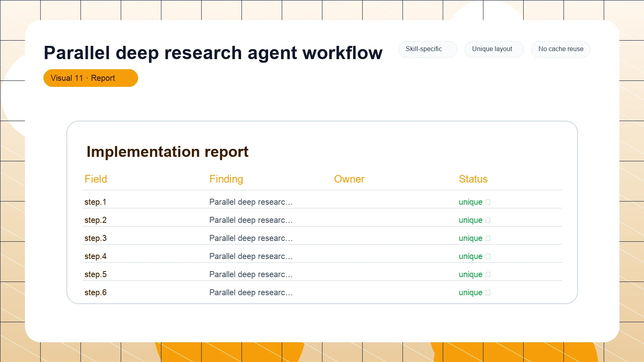
Task: Click the finding text in step.5 row
Action: pos(251,274)
